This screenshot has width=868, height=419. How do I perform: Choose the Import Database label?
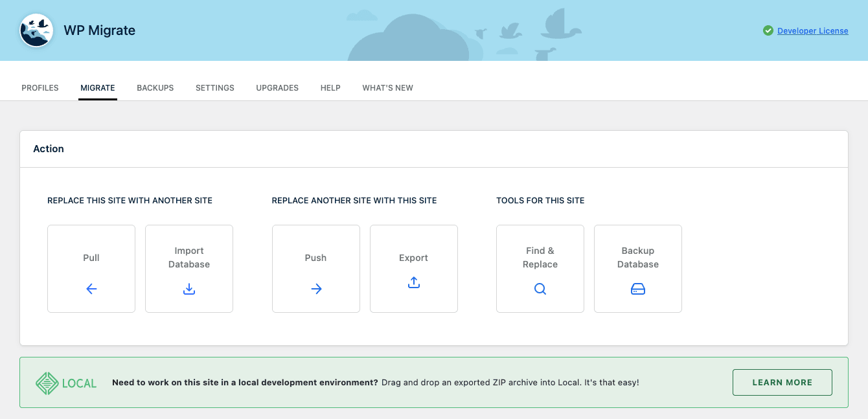tap(189, 258)
